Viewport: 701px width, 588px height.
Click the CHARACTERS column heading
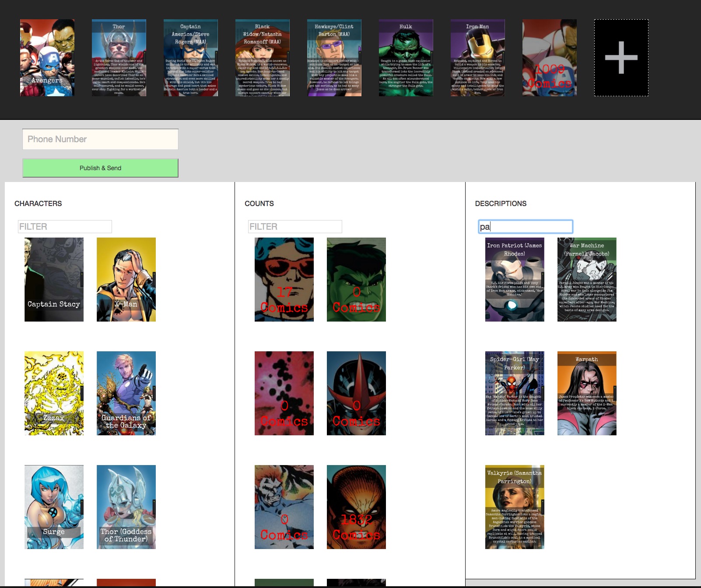(38, 203)
